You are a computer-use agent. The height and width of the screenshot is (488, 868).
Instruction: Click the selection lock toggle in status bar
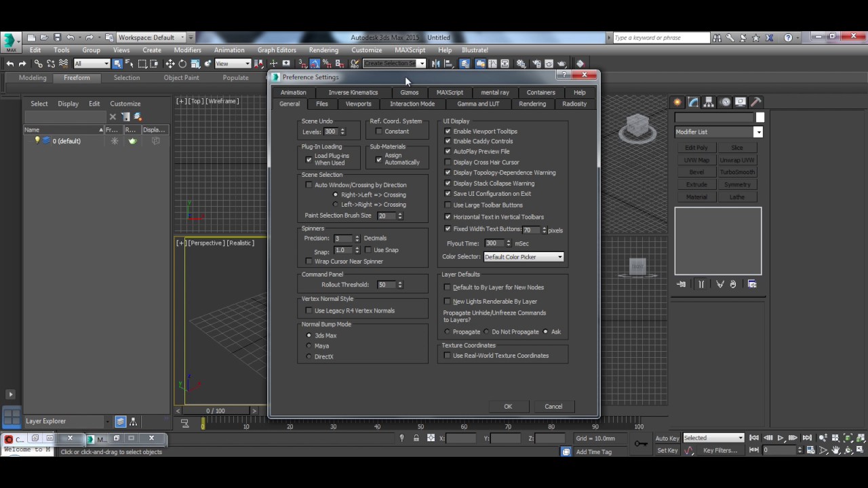point(416,439)
